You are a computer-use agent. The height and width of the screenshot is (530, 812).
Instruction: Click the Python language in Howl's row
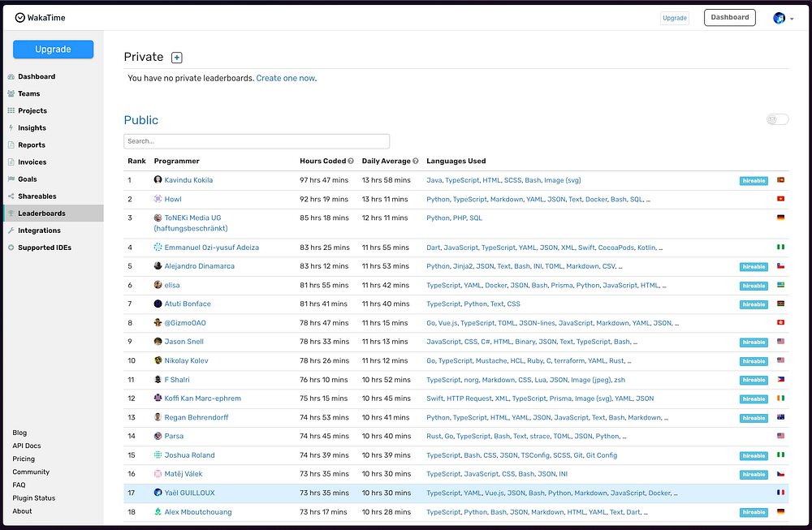point(438,200)
